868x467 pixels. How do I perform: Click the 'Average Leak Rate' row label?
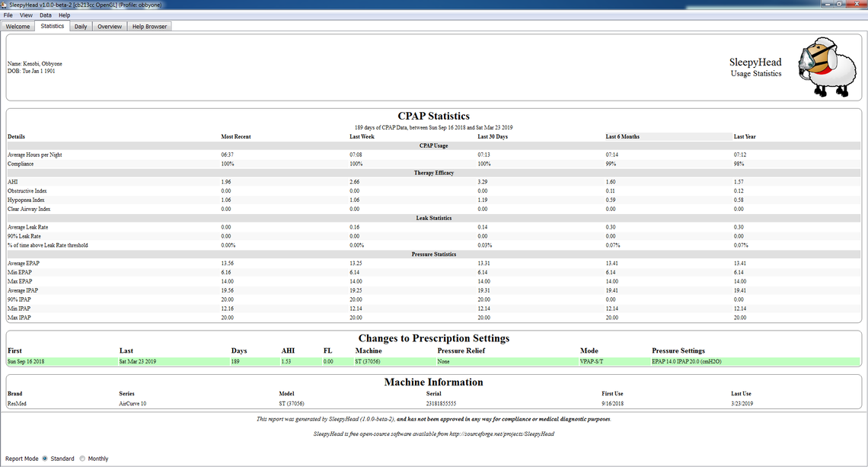[27, 227]
